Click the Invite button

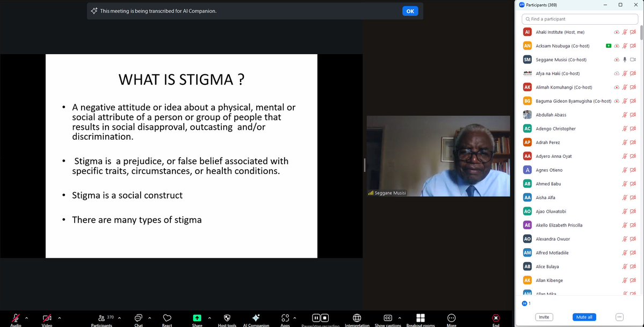(x=544, y=317)
